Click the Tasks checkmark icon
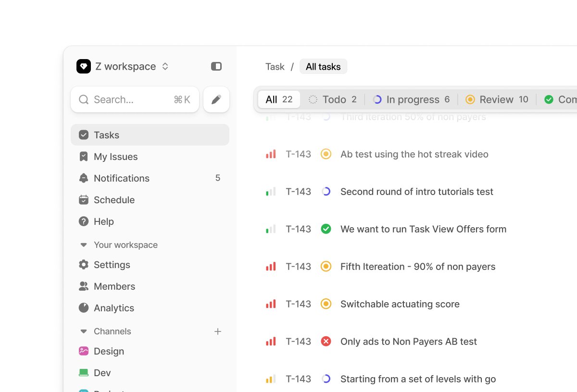Viewport: 577px width, 392px height. coord(84,135)
